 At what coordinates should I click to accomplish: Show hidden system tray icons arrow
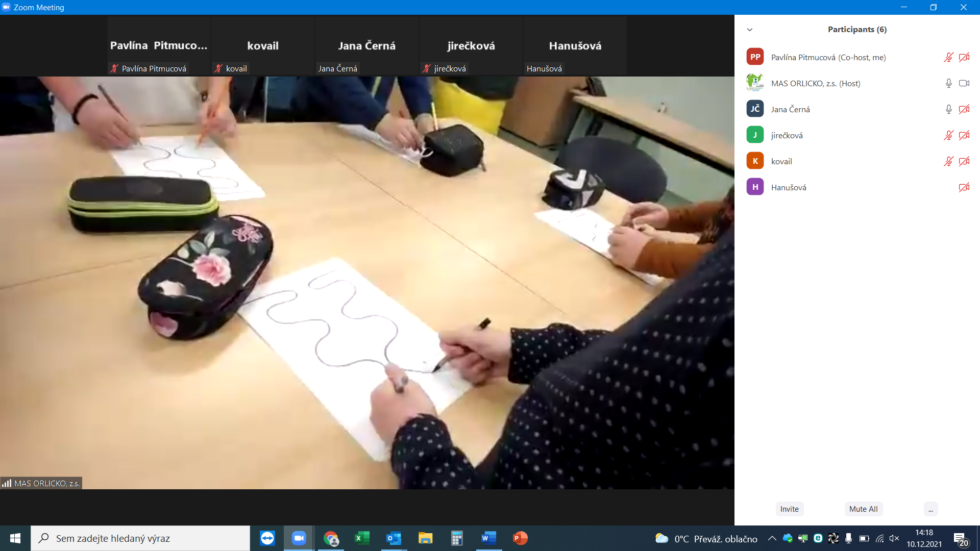[x=772, y=538]
